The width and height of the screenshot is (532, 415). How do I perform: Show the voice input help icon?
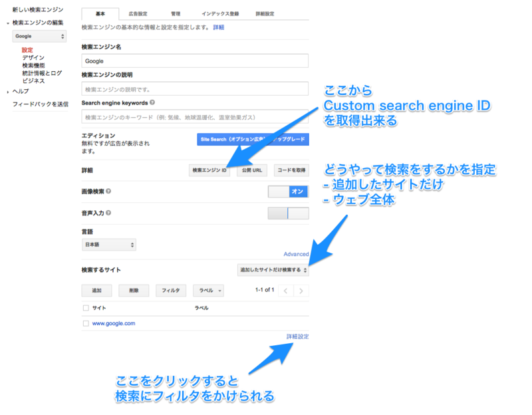[108, 213]
